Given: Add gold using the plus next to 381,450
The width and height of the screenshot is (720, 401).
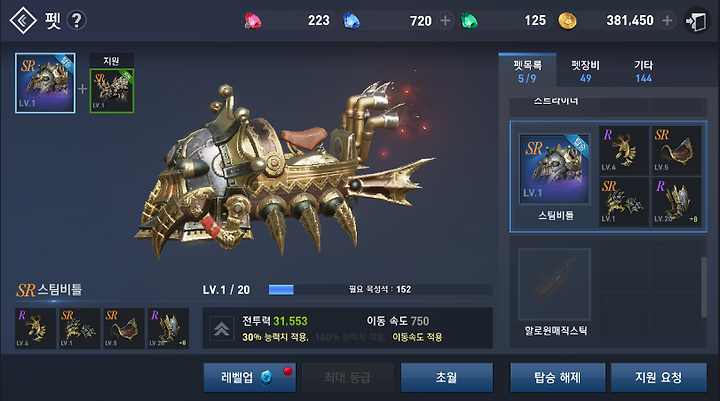Looking at the screenshot, I should click(667, 21).
